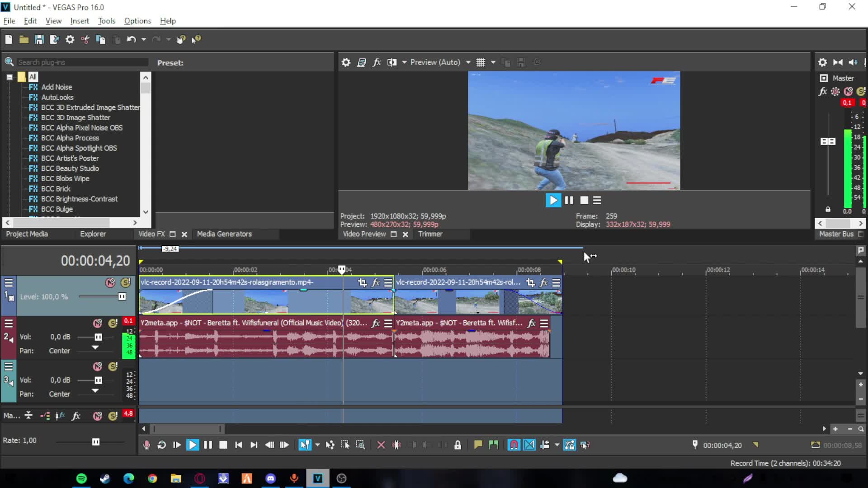The width and height of the screenshot is (868, 488).
Task: Open Event FX on the $NOT audio event
Action: (376, 323)
